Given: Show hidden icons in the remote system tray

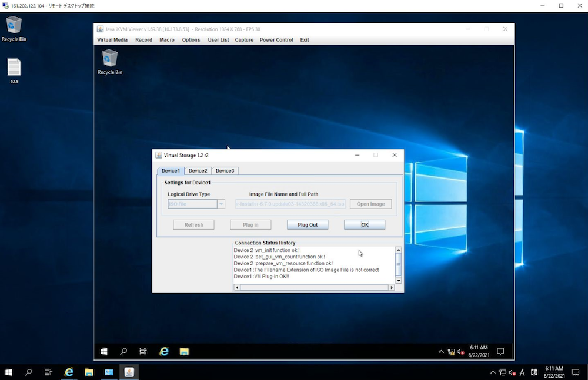Looking at the screenshot, I should pyautogui.click(x=441, y=352).
